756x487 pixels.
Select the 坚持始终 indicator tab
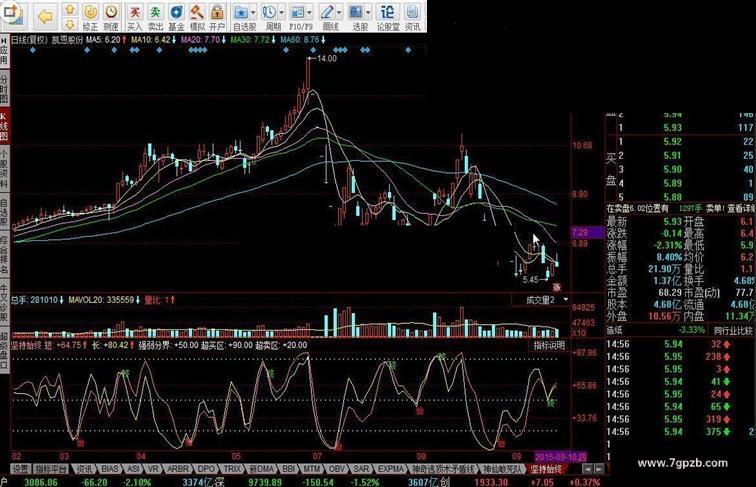[546, 469]
